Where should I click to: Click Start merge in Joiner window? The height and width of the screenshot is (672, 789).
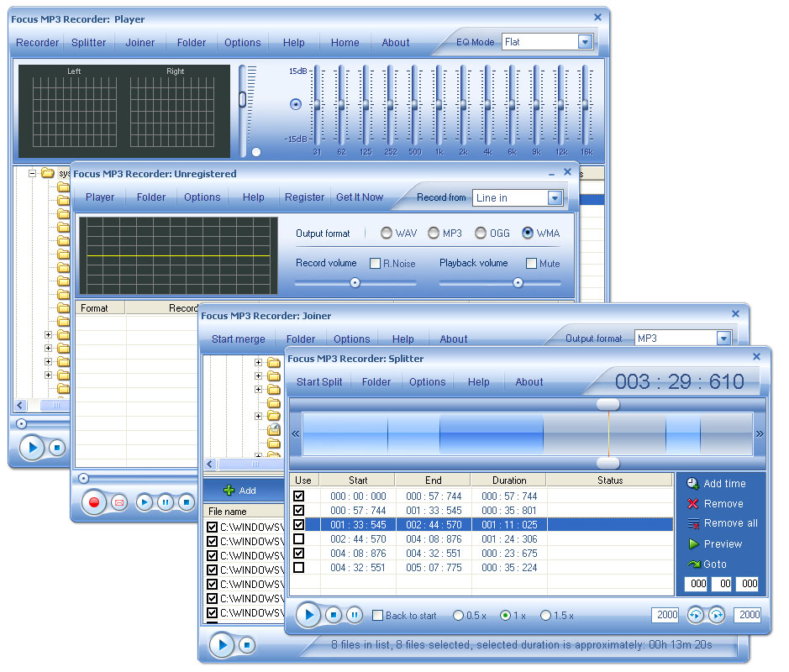point(239,339)
